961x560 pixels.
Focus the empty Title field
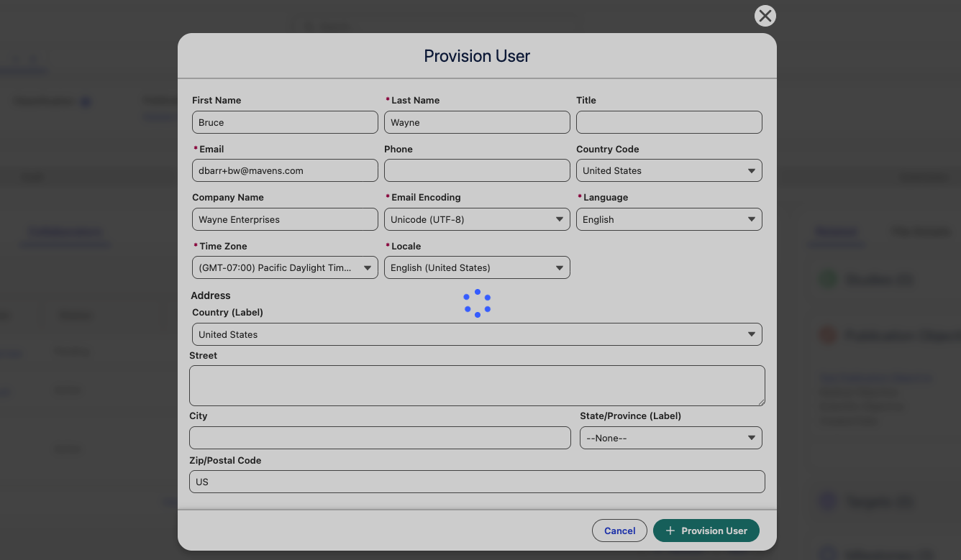click(669, 122)
